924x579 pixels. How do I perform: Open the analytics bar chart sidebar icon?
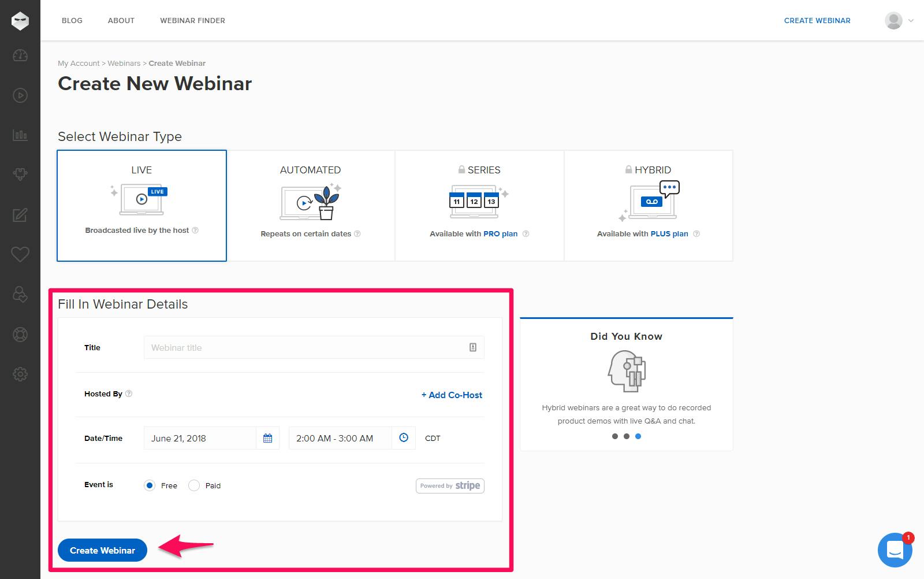pos(20,135)
